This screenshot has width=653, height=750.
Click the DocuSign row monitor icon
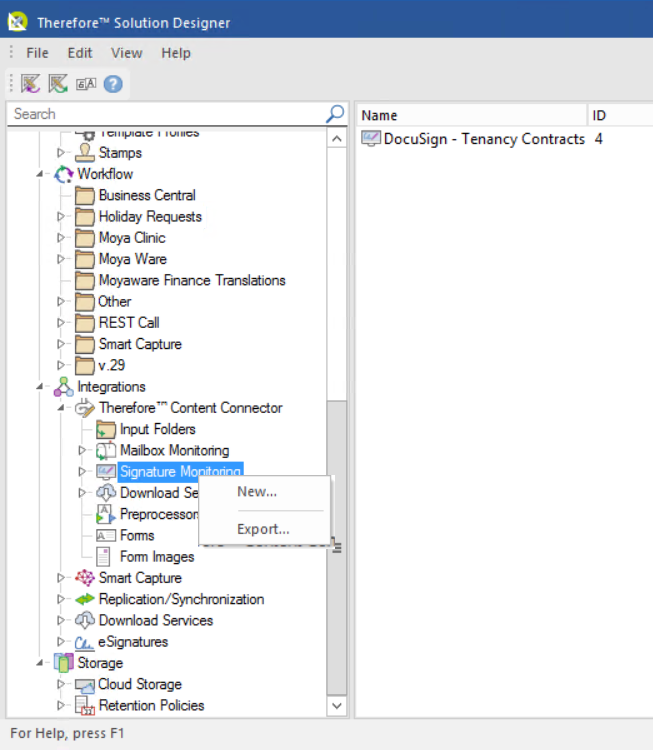371,139
